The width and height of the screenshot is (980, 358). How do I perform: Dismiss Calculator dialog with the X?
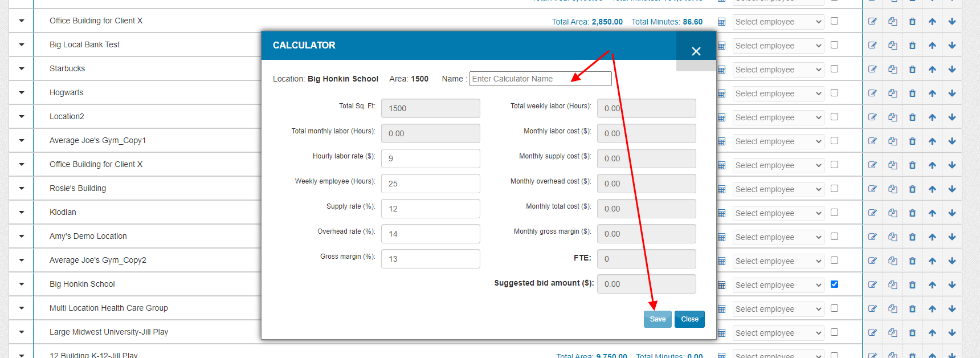click(x=696, y=51)
